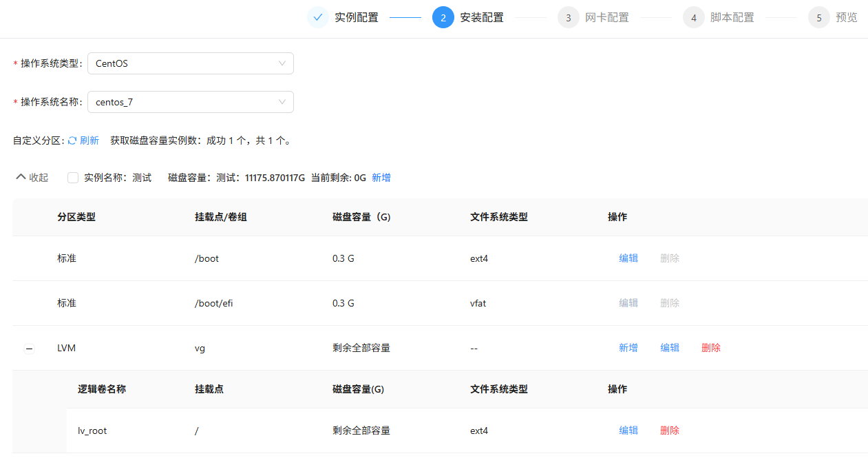Open the 操作系统类型 CentOS dropdown
This screenshot has width=868, height=467.
click(x=191, y=63)
